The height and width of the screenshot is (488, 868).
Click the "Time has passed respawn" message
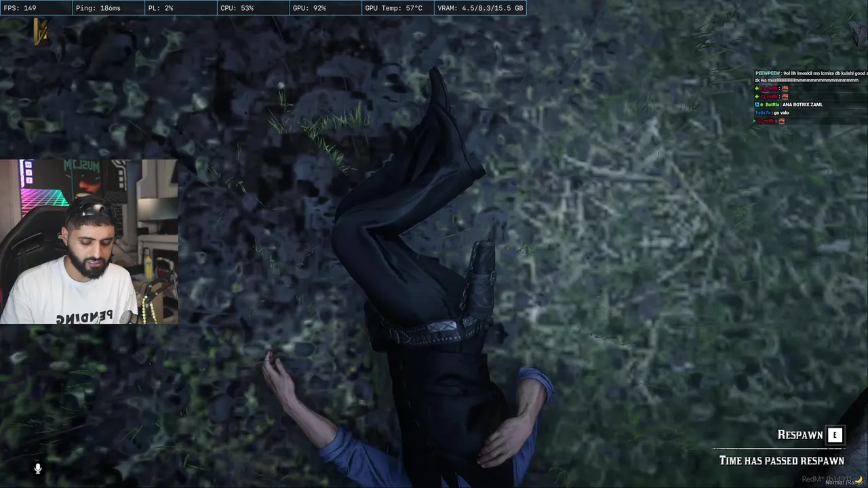tap(781, 461)
